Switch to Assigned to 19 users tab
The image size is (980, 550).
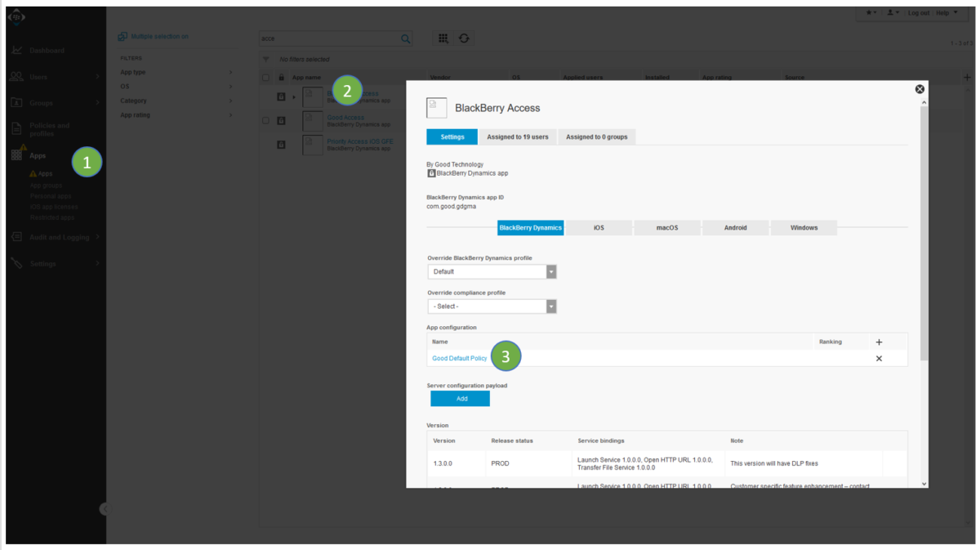[x=518, y=137]
